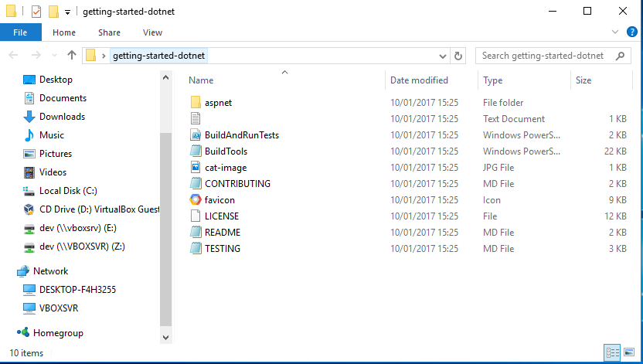Sort files by Date modified column
The height and width of the screenshot is (364, 643).
coord(419,80)
